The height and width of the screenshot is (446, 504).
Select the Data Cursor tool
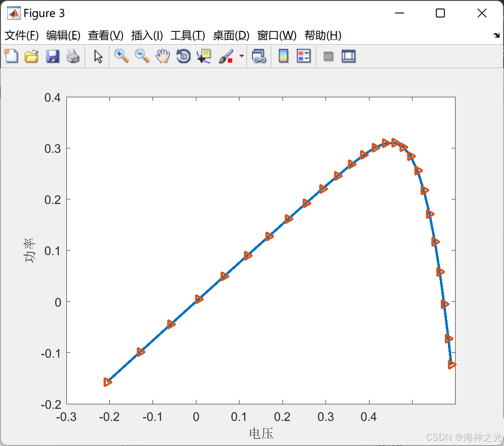204,56
